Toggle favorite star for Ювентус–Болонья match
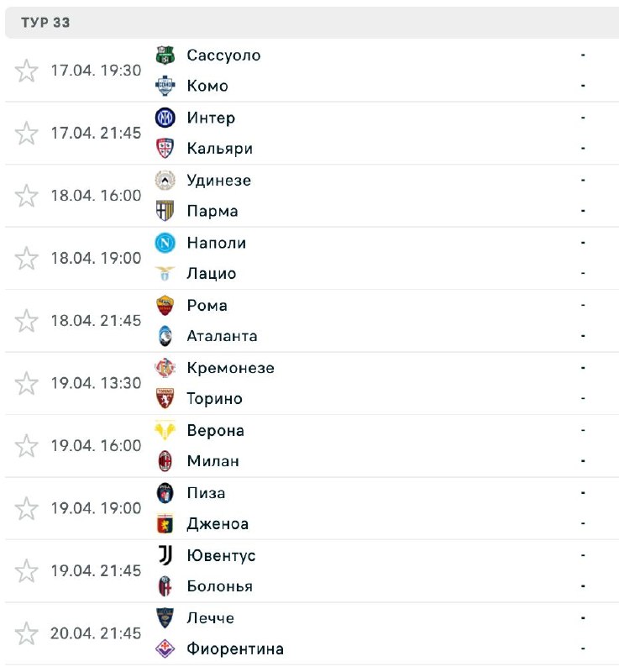The width and height of the screenshot is (619, 672). (x=27, y=571)
